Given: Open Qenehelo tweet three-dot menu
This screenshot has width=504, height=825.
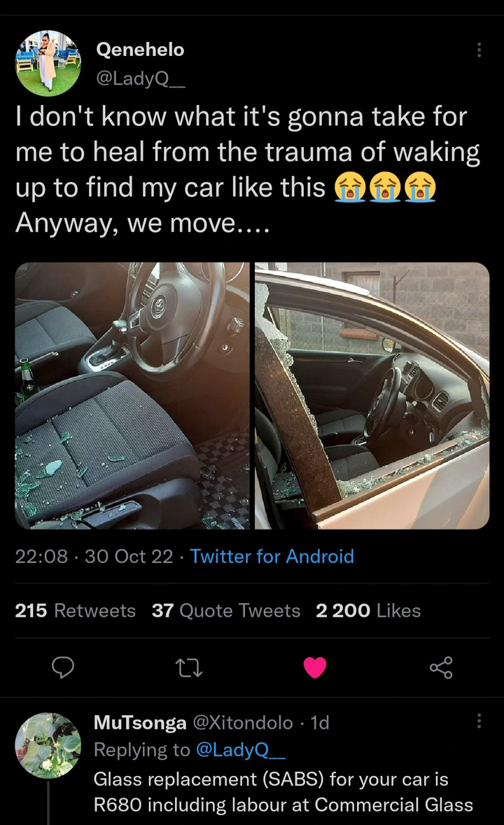Looking at the screenshot, I should (x=479, y=50).
